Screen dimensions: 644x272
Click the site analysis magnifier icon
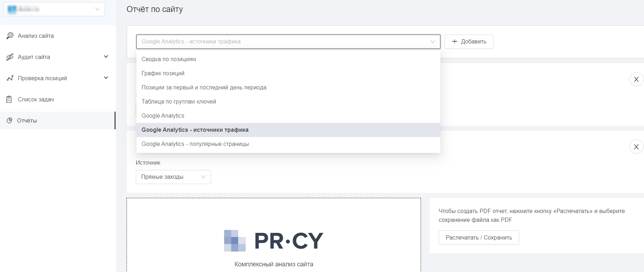pyautogui.click(x=10, y=36)
